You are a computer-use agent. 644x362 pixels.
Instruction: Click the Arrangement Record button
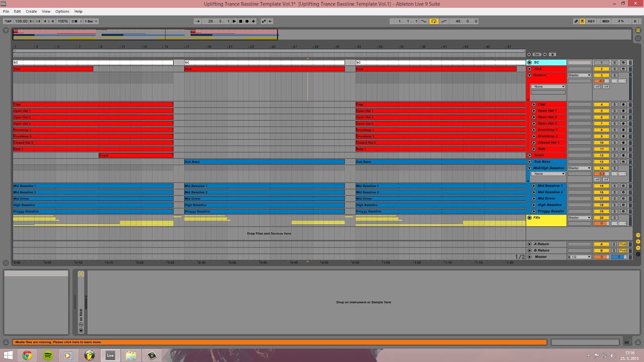tap(247, 21)
